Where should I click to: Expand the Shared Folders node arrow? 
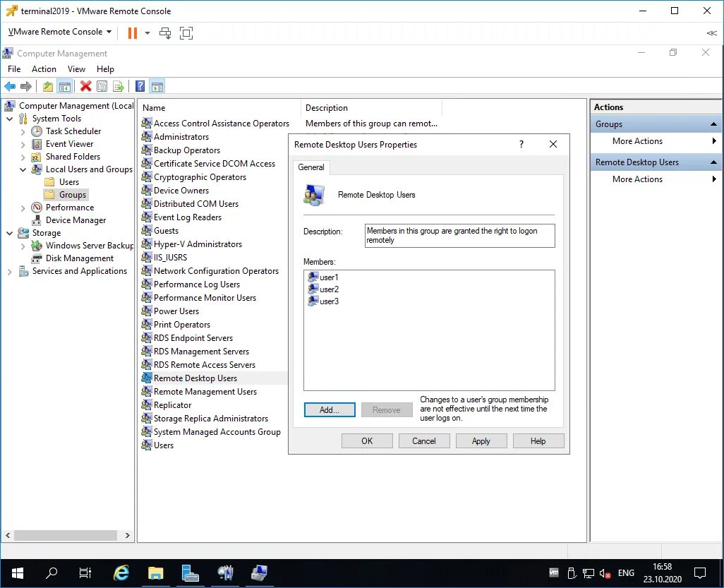coord(23,157)
